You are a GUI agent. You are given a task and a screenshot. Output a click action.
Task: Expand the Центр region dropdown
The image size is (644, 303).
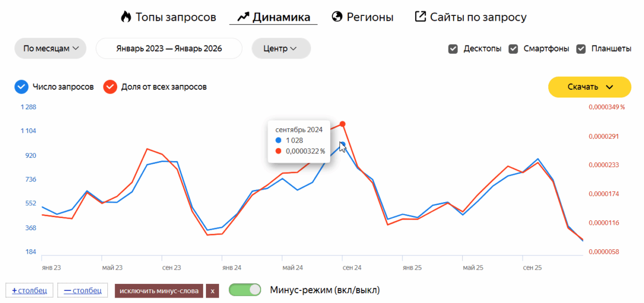tap(281, 48)
